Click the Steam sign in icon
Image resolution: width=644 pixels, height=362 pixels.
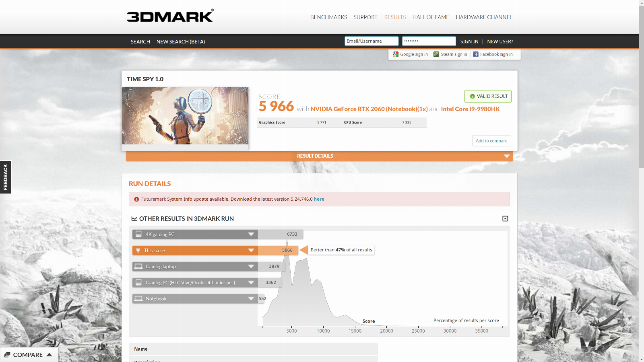click(436, 54)
